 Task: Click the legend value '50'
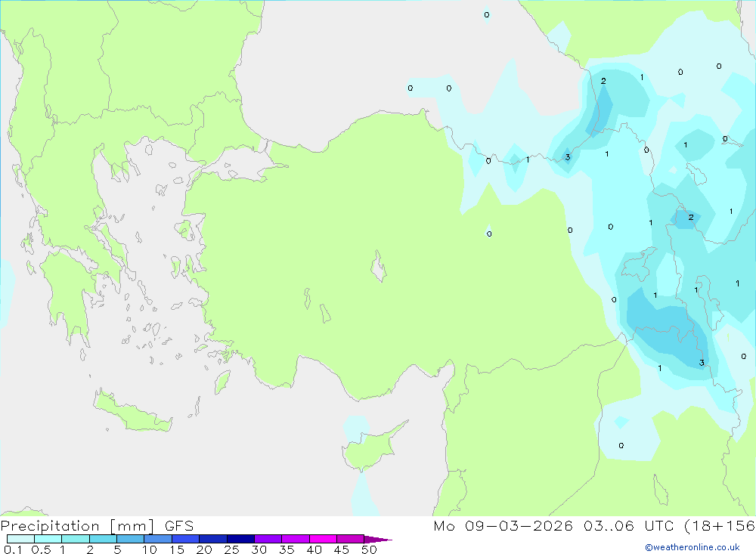370,549
